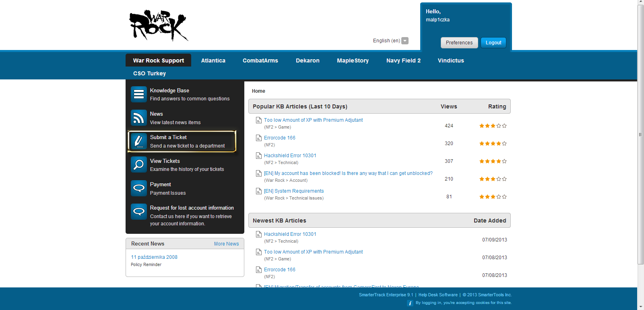Click the Preferences button

pyautogui.click(x=459, y=43)
